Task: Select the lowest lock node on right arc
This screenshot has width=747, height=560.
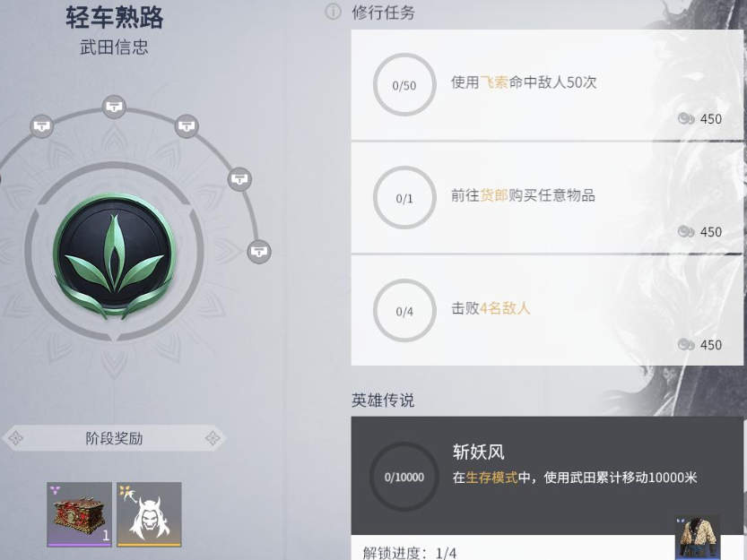Action: tap(258, 251)
